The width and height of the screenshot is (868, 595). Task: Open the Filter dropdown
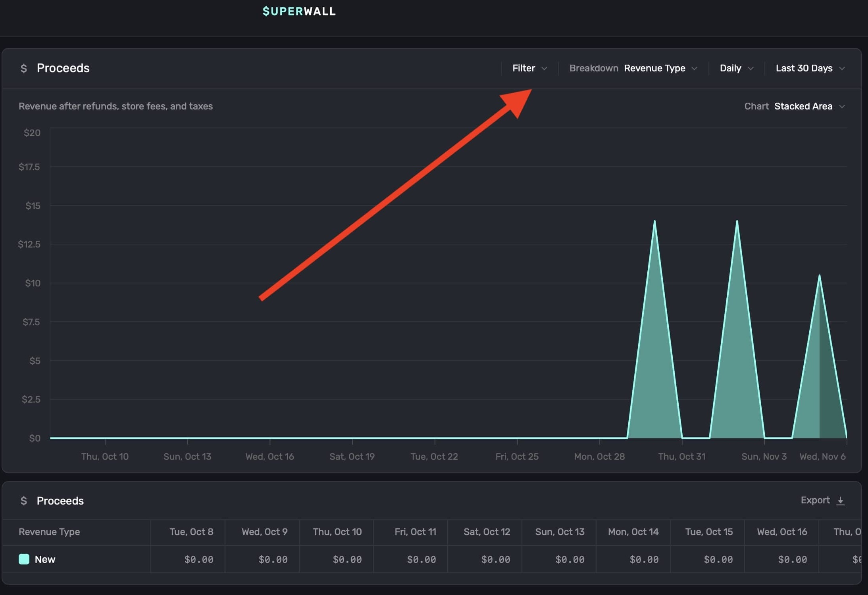coord(524,68)
